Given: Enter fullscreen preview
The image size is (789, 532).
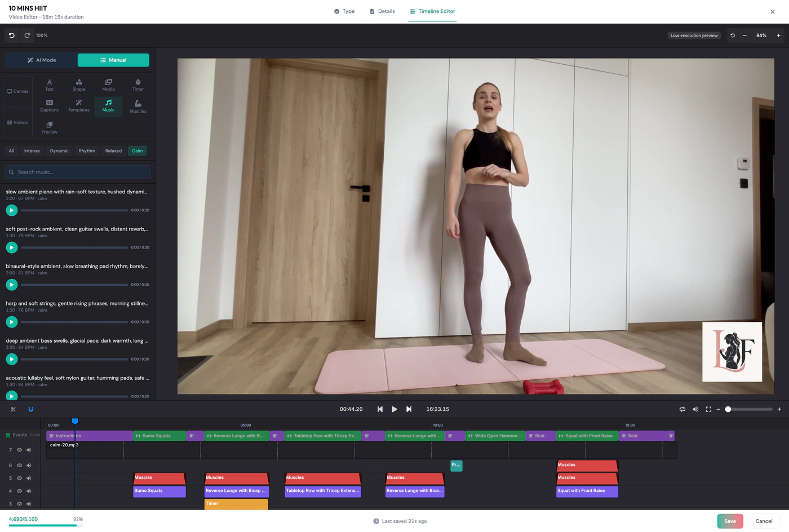Looking at the screenshot, I should [708, 409].
